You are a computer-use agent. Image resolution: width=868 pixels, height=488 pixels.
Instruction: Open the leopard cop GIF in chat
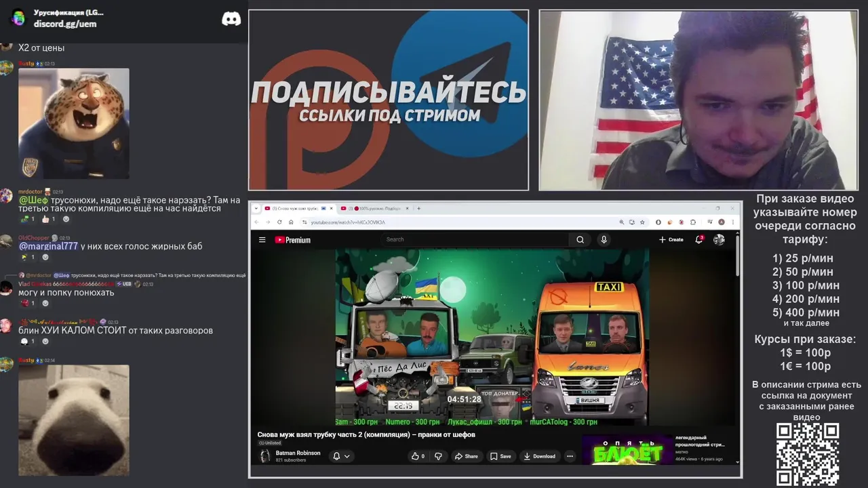73,123
